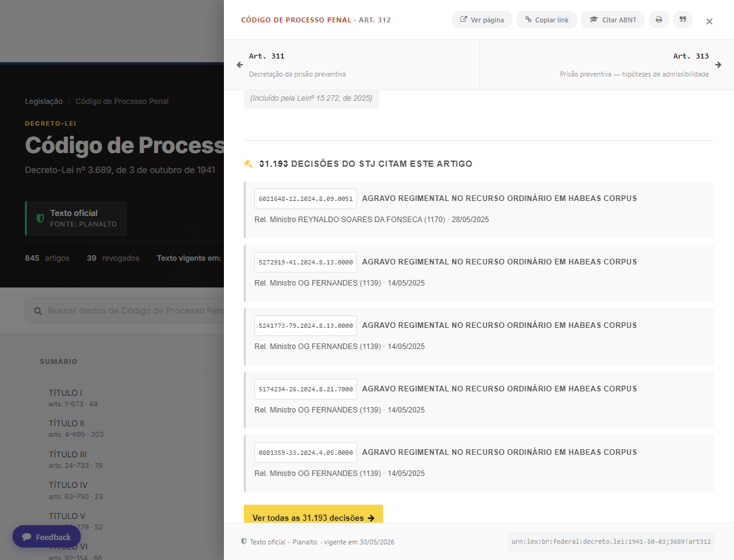Click the Ver página button
This screenshot has width=734, height=560.
[481, 20]
